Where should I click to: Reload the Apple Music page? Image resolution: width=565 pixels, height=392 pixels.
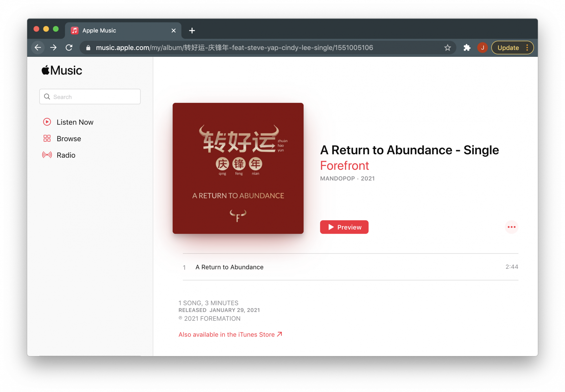69,47
